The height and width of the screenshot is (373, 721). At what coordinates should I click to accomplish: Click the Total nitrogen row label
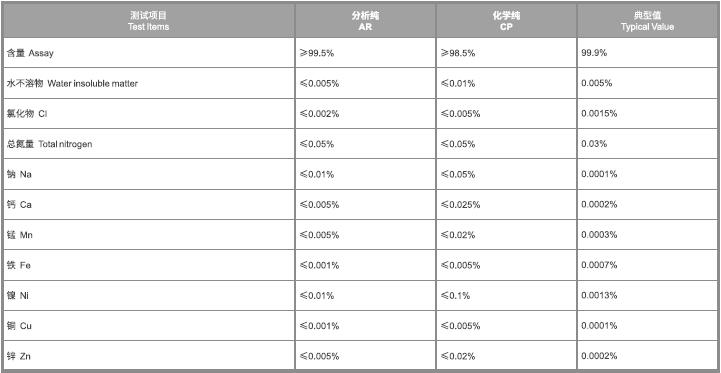49,144
